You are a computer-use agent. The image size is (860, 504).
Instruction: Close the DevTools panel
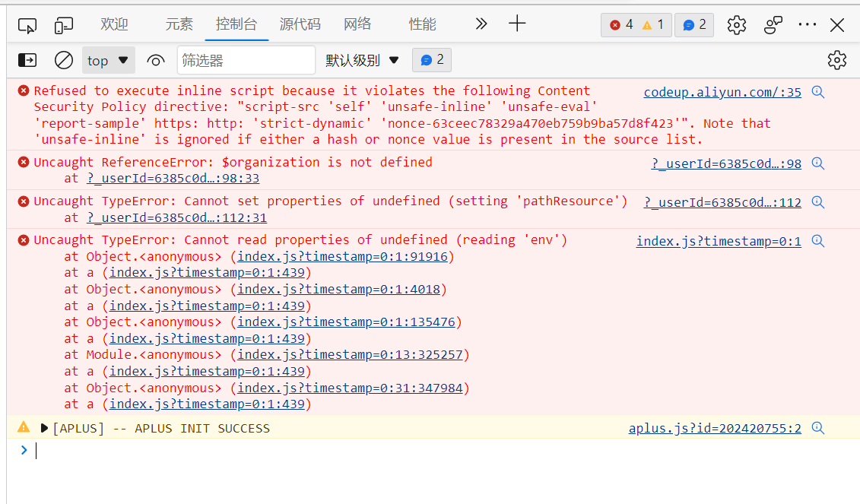point(837,24)
